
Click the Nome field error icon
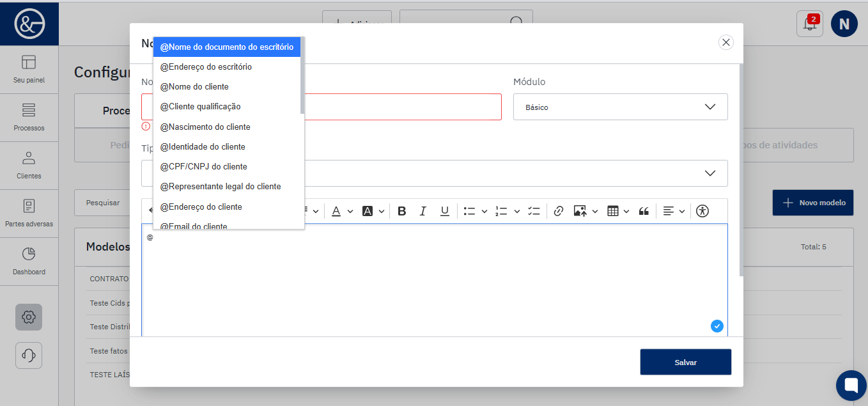[146, 127]
